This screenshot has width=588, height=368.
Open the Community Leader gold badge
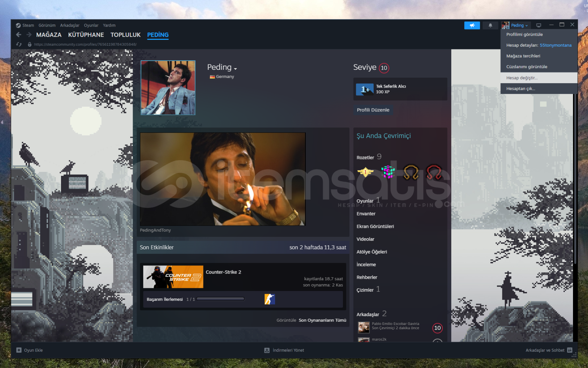[365, 172]
